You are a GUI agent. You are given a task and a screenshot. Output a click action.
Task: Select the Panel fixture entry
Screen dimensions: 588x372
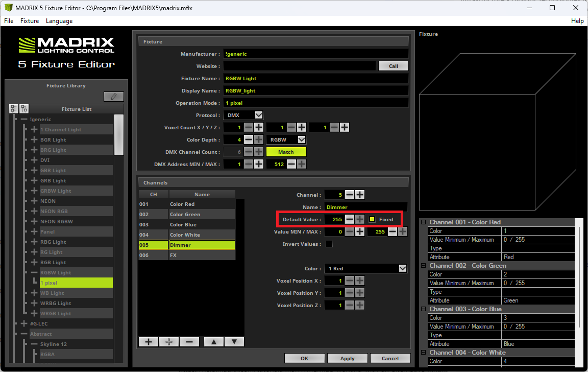[x=76, y=231]
